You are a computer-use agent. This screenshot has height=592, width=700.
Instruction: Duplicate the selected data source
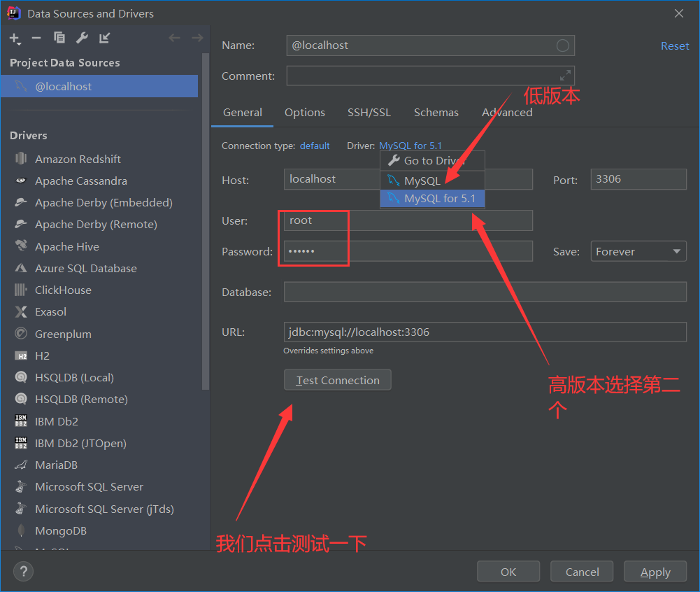pyautogui.click(x=59, y=38)
